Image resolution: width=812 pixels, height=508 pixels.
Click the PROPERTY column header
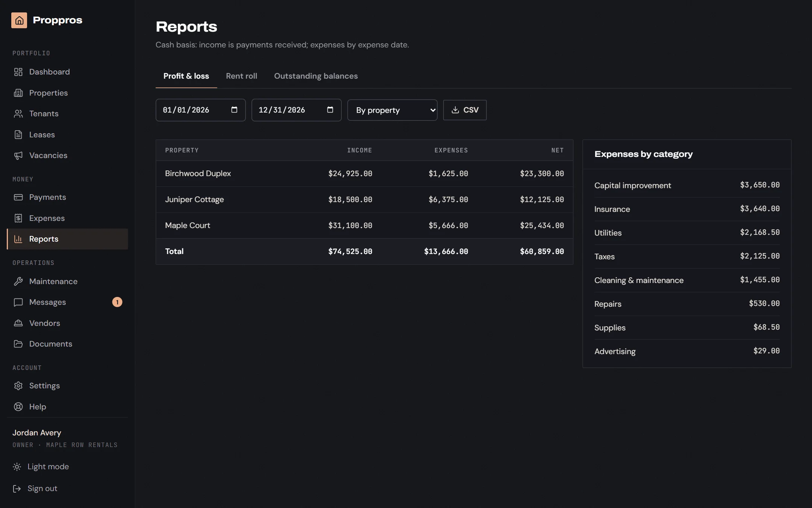click(x=182, y=150)
